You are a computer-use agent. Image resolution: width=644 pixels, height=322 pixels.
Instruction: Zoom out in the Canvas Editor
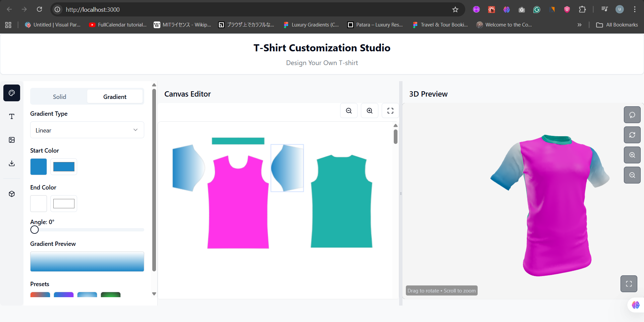[x=349, y=111]
